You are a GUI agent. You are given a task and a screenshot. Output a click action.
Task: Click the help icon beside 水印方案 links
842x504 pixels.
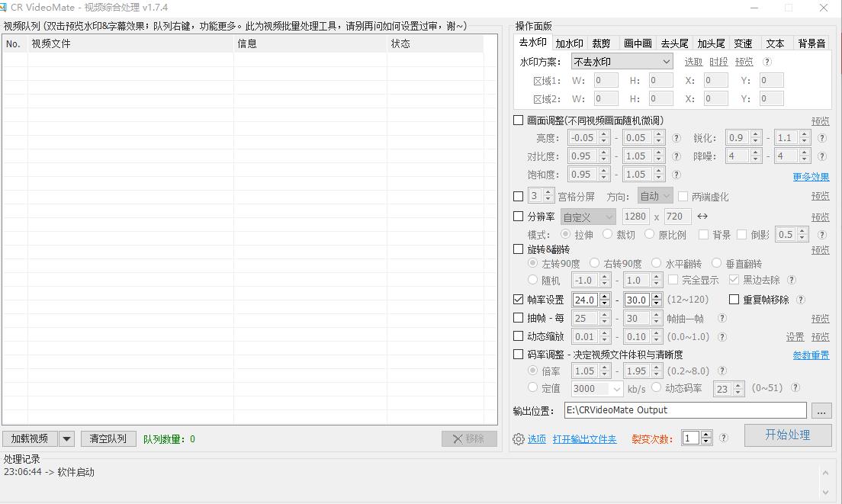[x=767, y=62]
